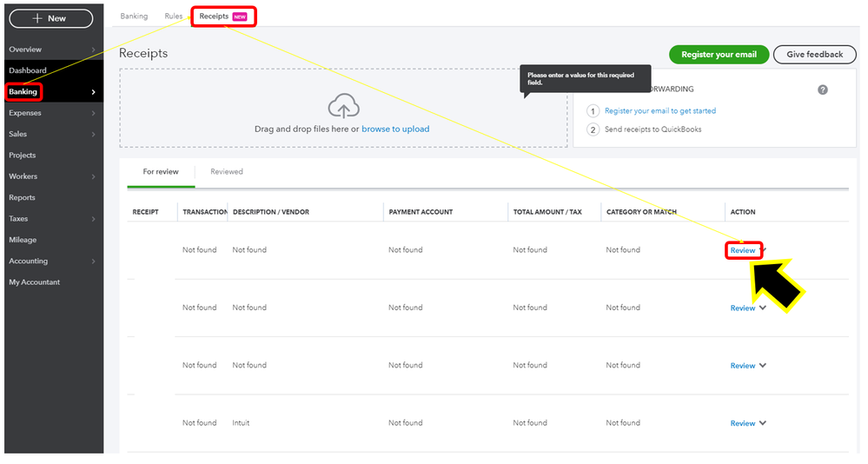Image resolution: width=868 pixels, height=464 pixels.
Task: Expand the Sales submenu chevron
Action: click(x=94, y=135)
